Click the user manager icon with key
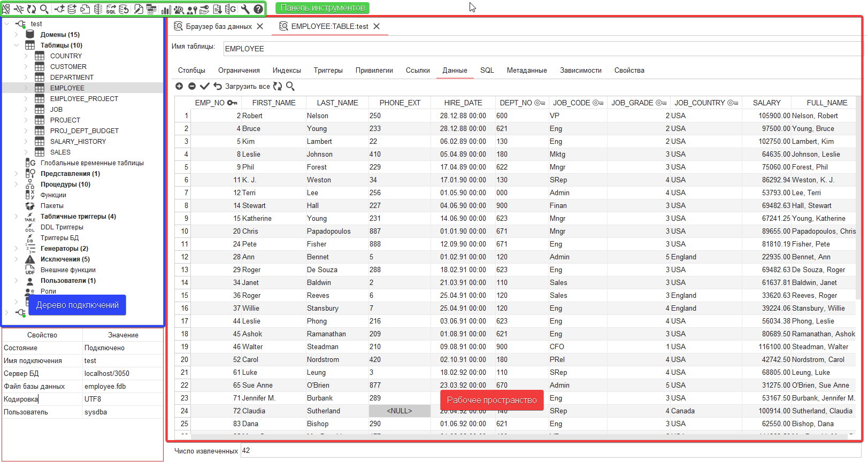Screen dimensions: 868x462 191,9
